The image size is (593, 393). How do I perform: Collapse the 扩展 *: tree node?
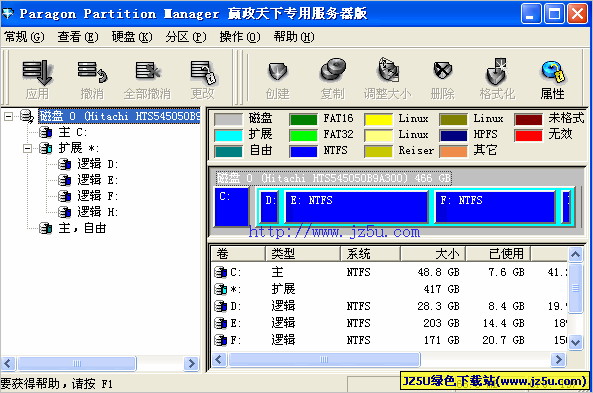point(27,148)
